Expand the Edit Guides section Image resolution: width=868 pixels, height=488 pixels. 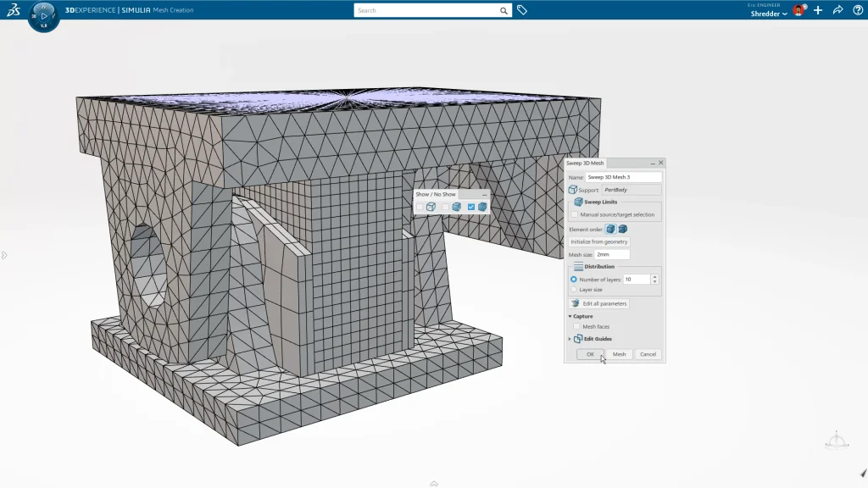click(x=570, y=339)
